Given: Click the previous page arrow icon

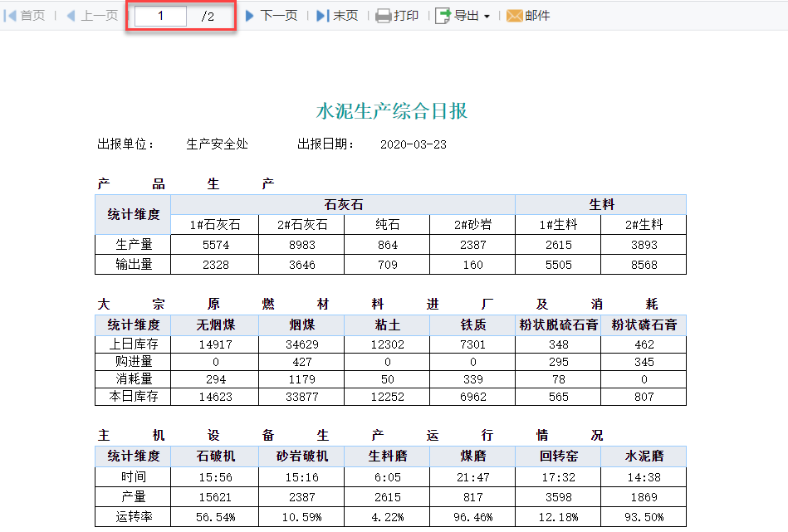Looking at the screenshot, I should pos(71,16).
